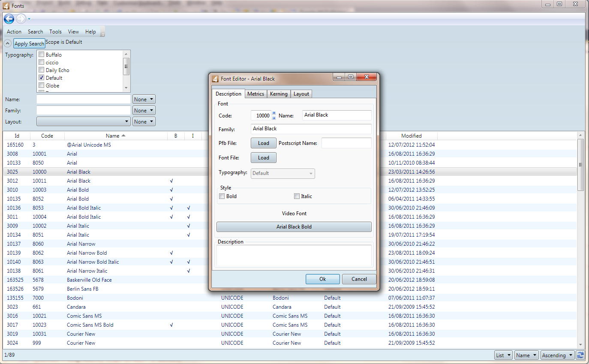This screenshot has height=364, width=589.
Task: Uncheck the Default typography checkbox
Action: pyautogui.click(x=42, y=78)
